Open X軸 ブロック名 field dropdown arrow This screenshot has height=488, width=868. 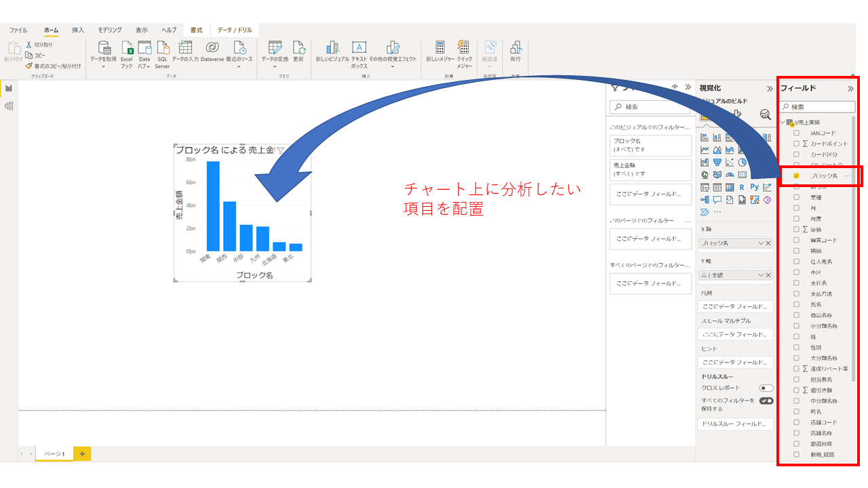pos(761,243)
